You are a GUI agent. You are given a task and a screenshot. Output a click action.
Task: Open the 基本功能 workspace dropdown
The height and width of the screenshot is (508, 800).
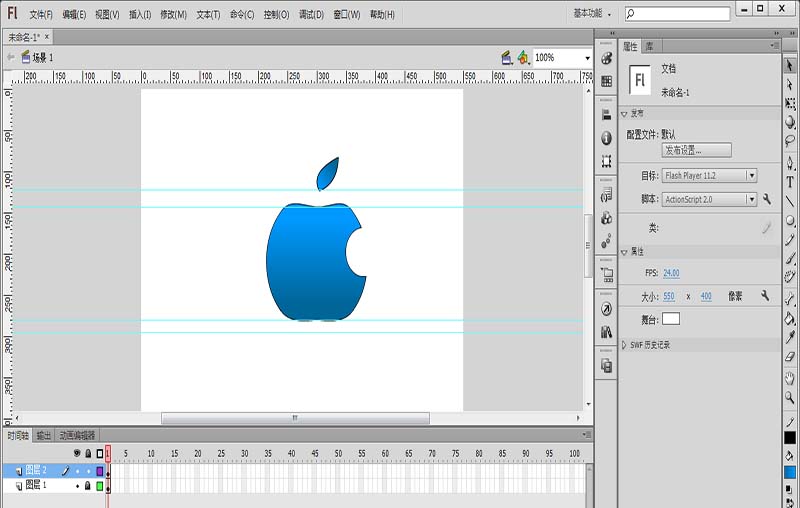pyautogui.click(x=592, y=14)
